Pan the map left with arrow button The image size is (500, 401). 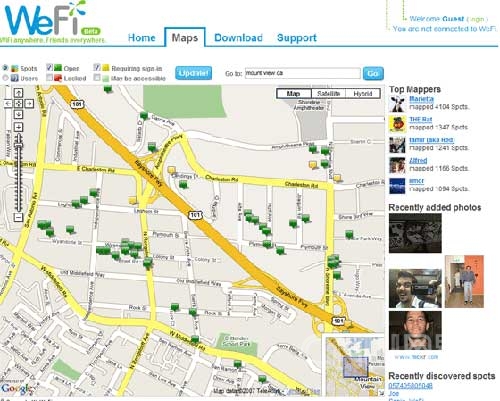[x=8, y=104]
